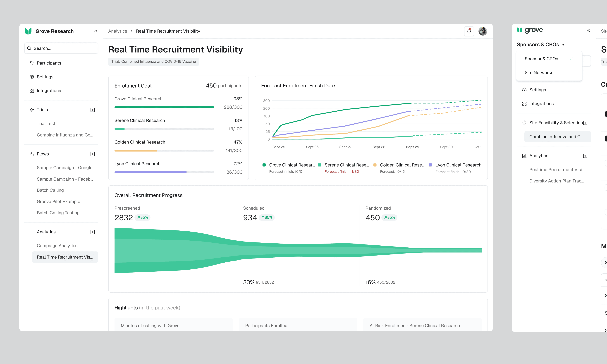Viewport: 607px width, 364px height.
Task: Expand Site Feasibility & Selection section
Action: (x=585, y=123)
